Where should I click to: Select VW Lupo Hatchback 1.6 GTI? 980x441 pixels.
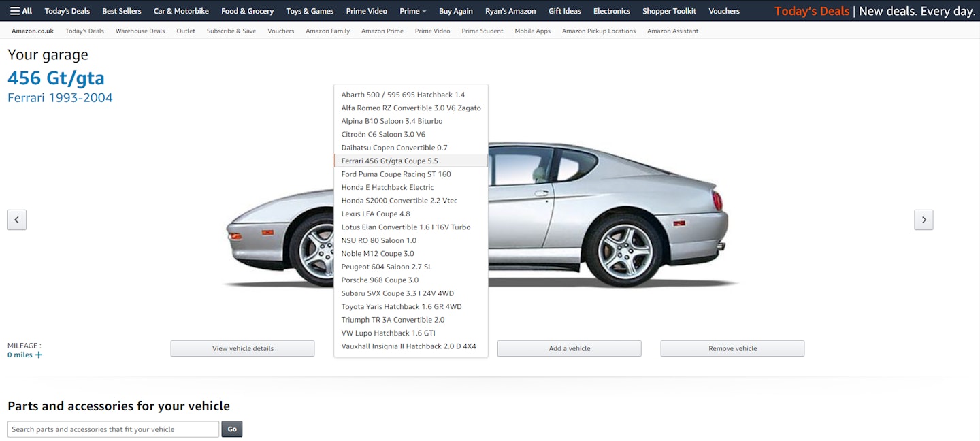[x=411, y=333]
